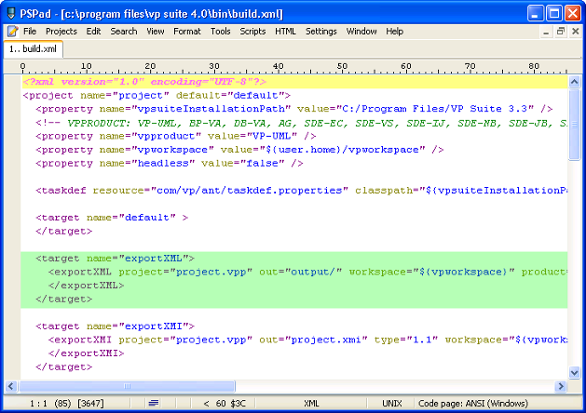Open the Help menu
This screenshot has width=586, height=413.
pos(395,31)
